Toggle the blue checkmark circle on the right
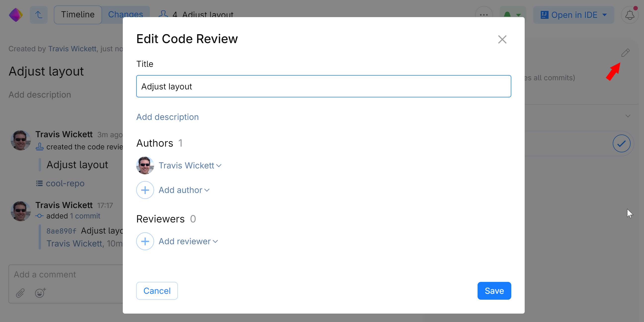 pyautogui.click(x=621, y=143)
